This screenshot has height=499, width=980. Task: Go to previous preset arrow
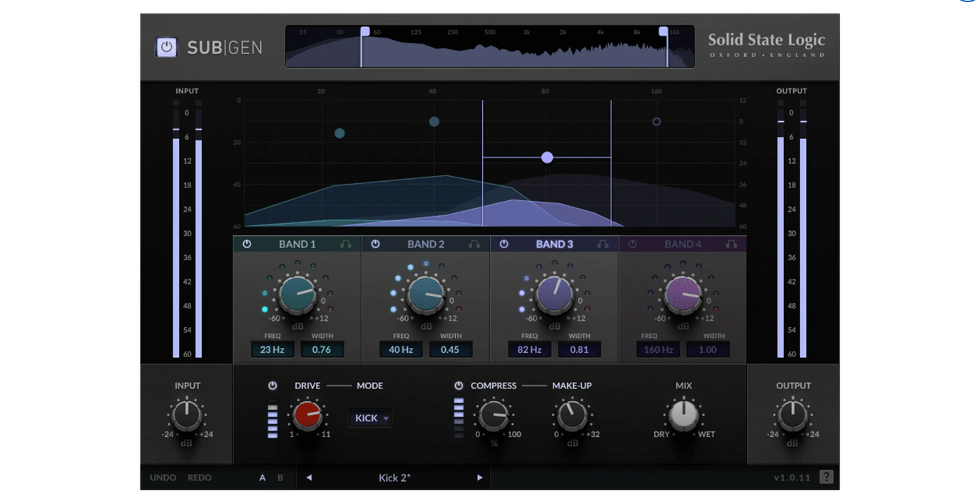pos(309,478)
